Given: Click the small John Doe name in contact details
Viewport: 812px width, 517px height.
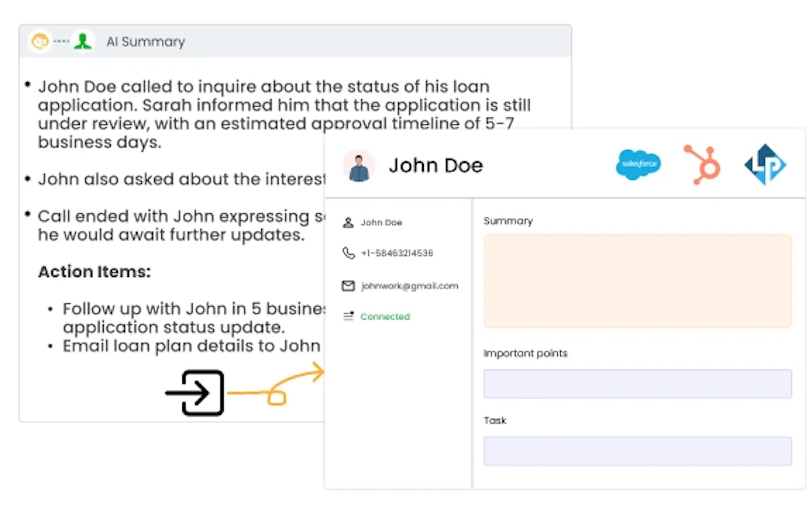Looking at the screenshot, I should (381, 222).
